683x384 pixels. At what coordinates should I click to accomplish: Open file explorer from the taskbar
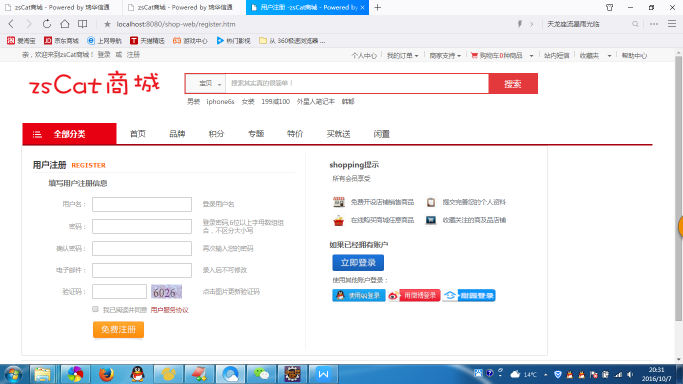pos(42,374)
